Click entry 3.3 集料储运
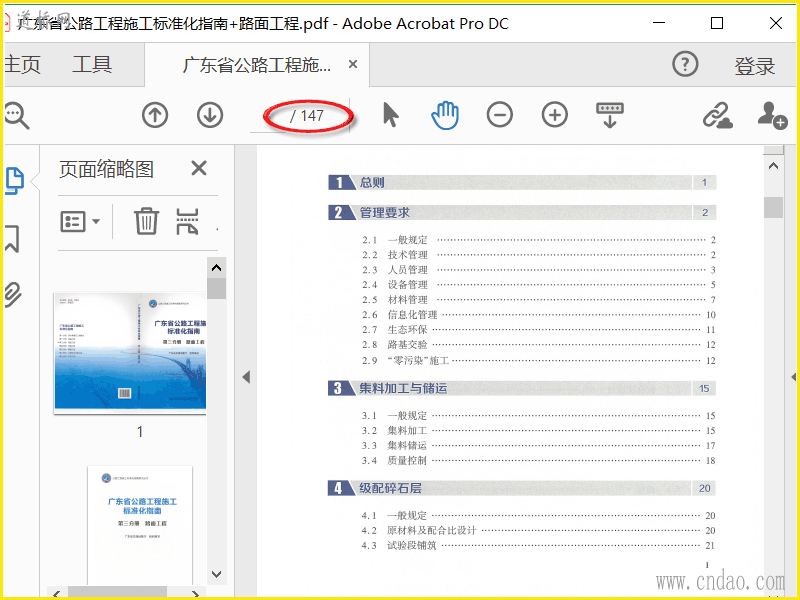This screenshot has height=600, width=800. click(539, 445)
